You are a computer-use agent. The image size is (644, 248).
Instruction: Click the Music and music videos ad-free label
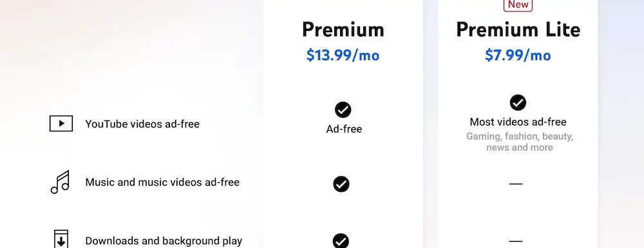[x=162, y=182]
